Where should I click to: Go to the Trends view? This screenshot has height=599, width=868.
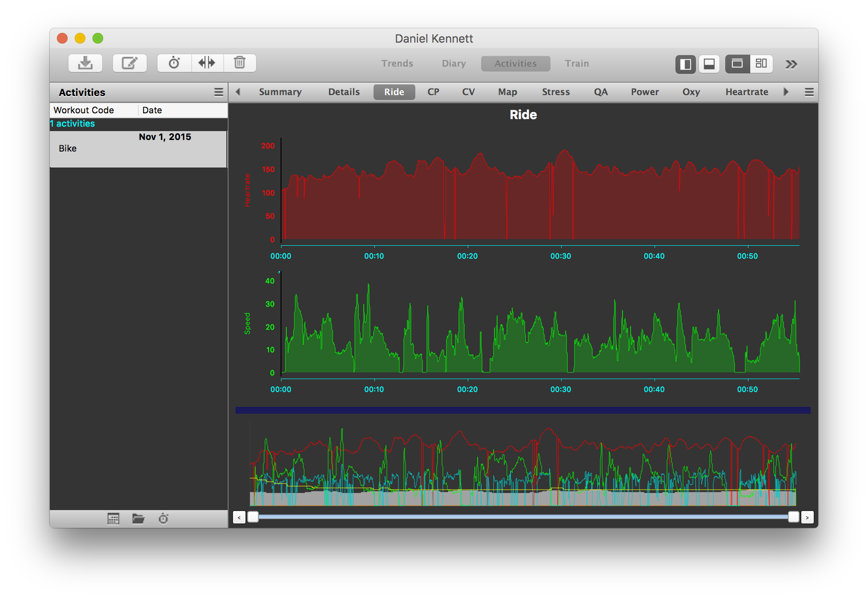(397, 64)
